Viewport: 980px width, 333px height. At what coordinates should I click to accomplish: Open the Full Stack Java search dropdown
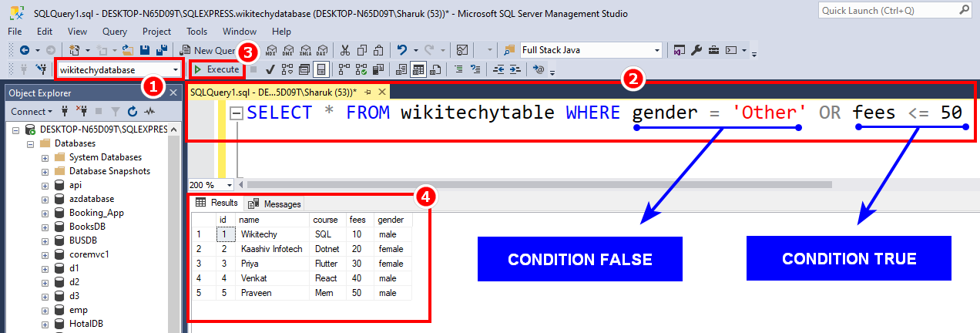click(656, 50)
